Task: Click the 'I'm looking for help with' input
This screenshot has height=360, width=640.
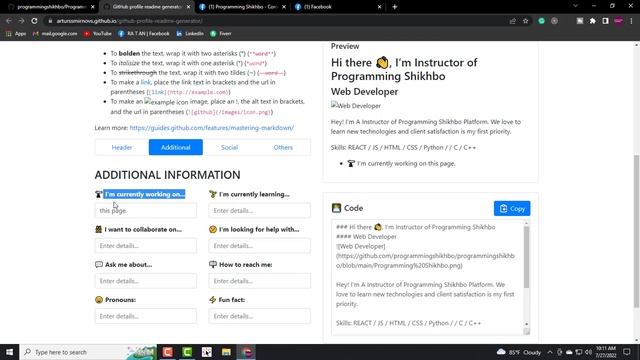Action: point(260,246)
